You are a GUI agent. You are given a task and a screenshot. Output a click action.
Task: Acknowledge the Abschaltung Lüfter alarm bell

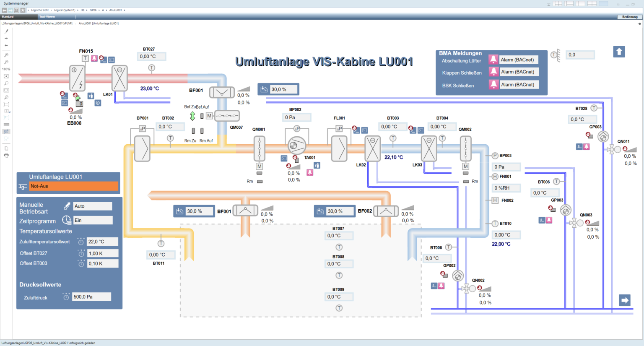point(493,59)
